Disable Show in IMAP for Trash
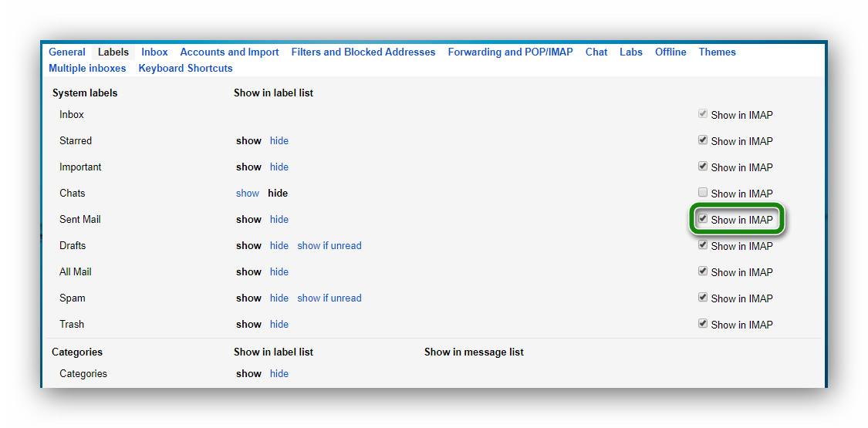Viewport: 868px width, 428px height. pos(703,324)
